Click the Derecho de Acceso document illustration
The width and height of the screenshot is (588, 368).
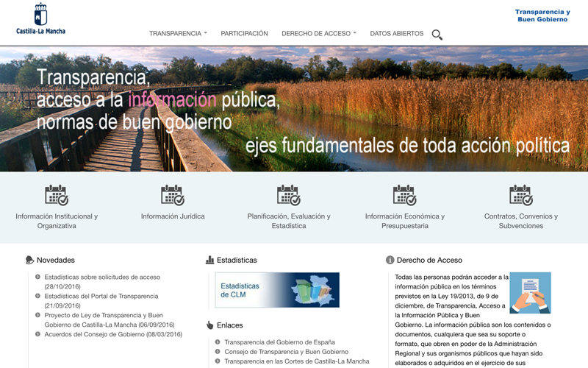click(530, 293)
